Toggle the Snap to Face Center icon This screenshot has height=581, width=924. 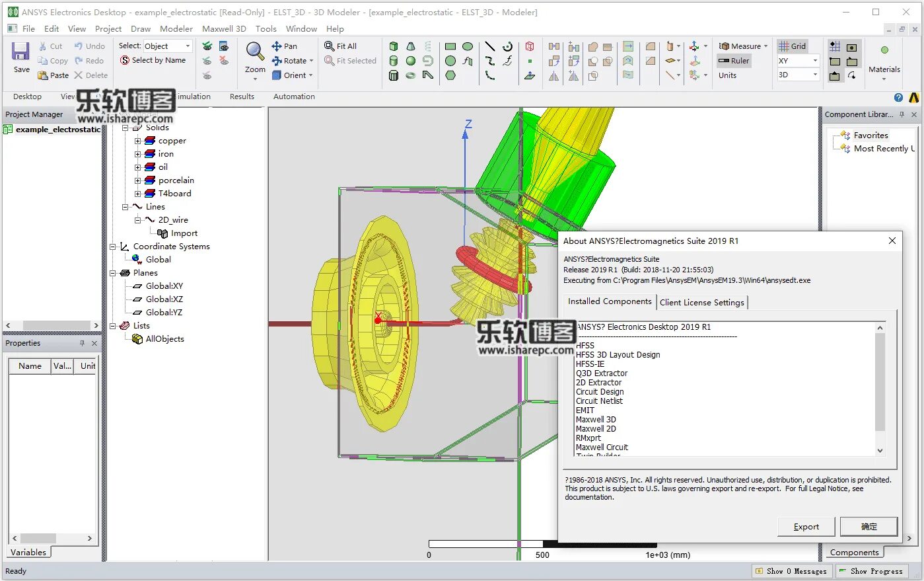852,47
